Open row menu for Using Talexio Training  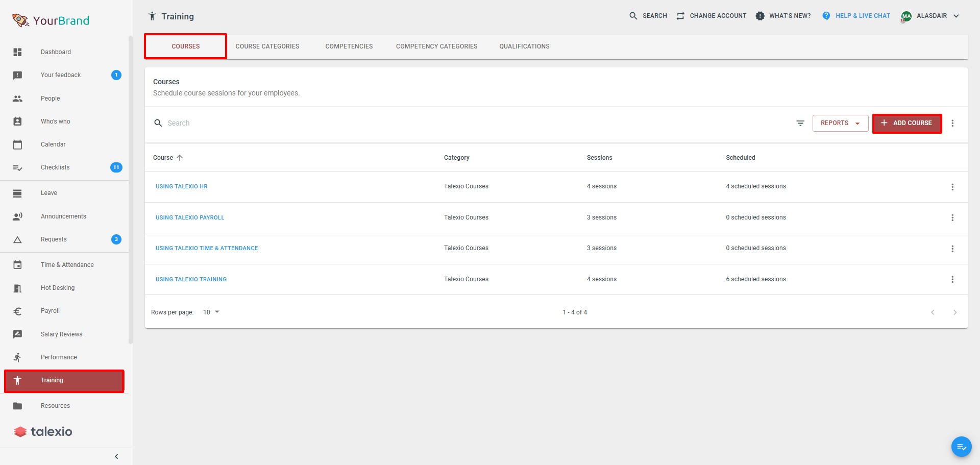tap(952, 279)
